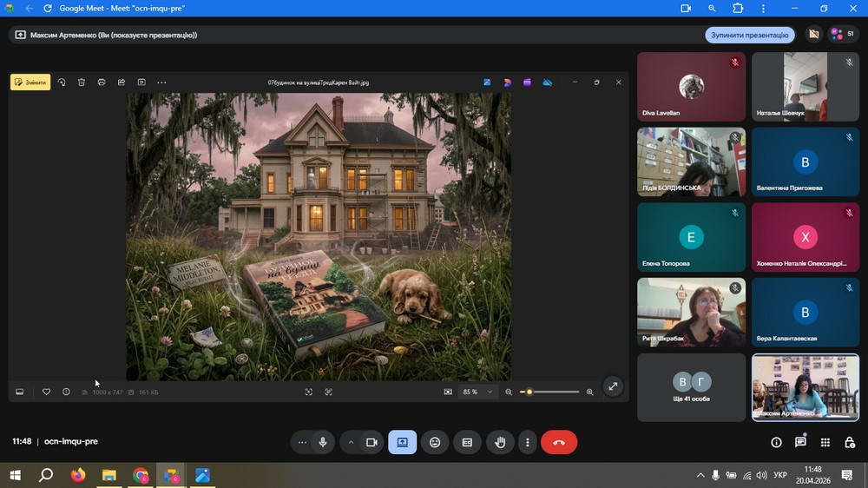This screenshot has width=868, height=488.
Task: Open the emoji reactions panel
Action: click(435, 442)
